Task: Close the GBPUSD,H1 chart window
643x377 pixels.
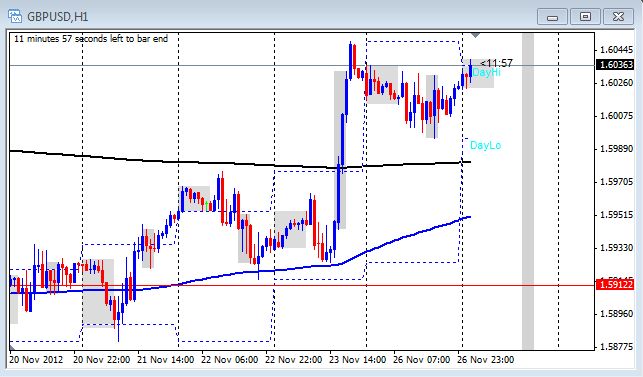Action: [x=618, y=17]
